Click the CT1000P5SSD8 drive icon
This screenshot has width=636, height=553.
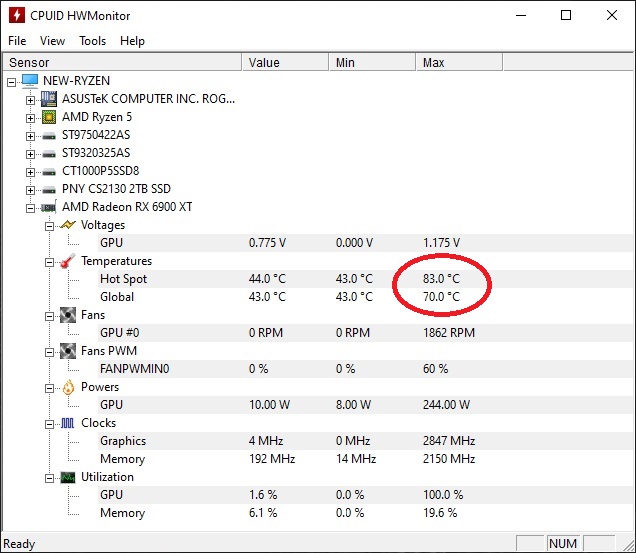click(49, 172)
